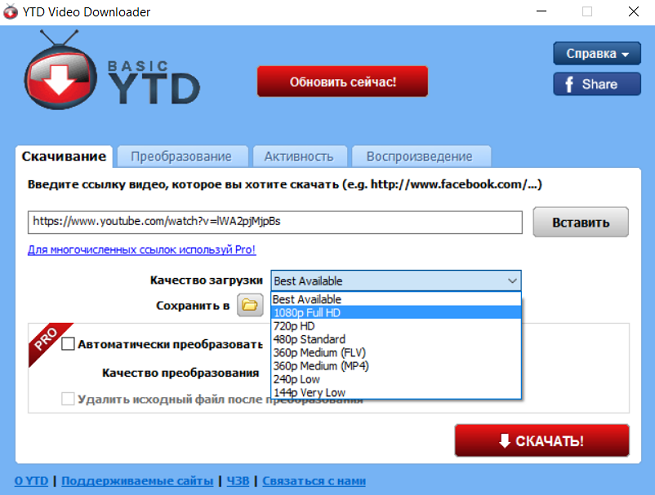Screen dimensions: 655x495
Task: Select 720p HD quality option
Action: [x=396, y=326]
